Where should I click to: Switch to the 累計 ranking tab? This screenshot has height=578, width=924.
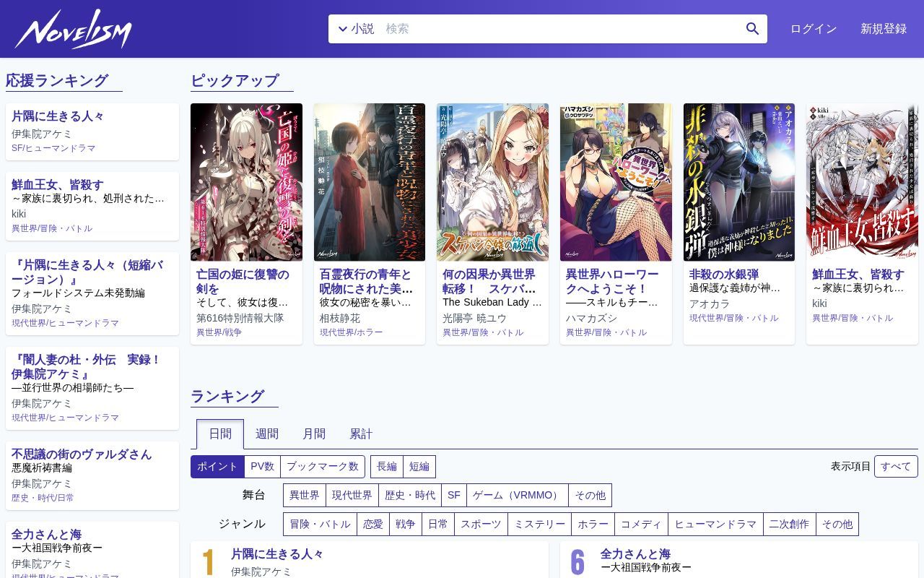(361, 434)
